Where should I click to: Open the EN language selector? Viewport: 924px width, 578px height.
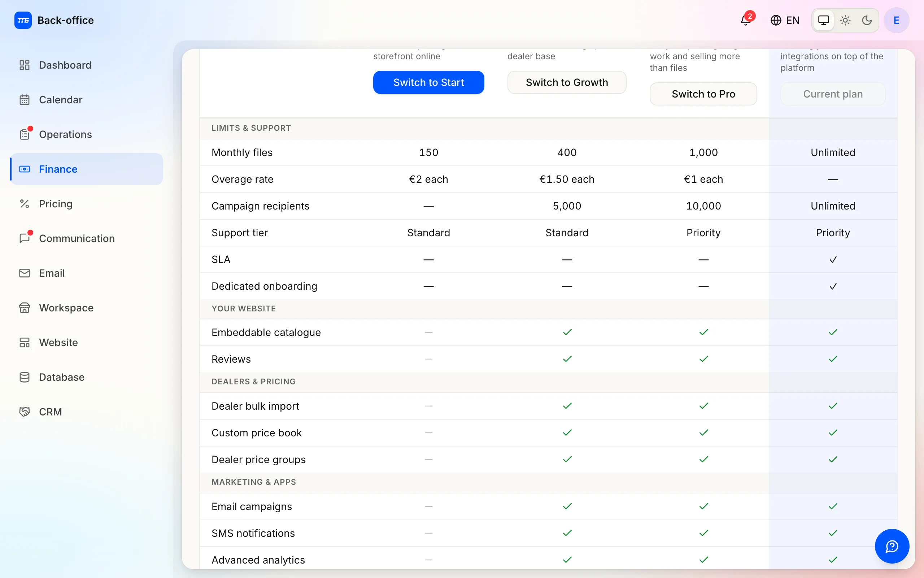point(785,20)
